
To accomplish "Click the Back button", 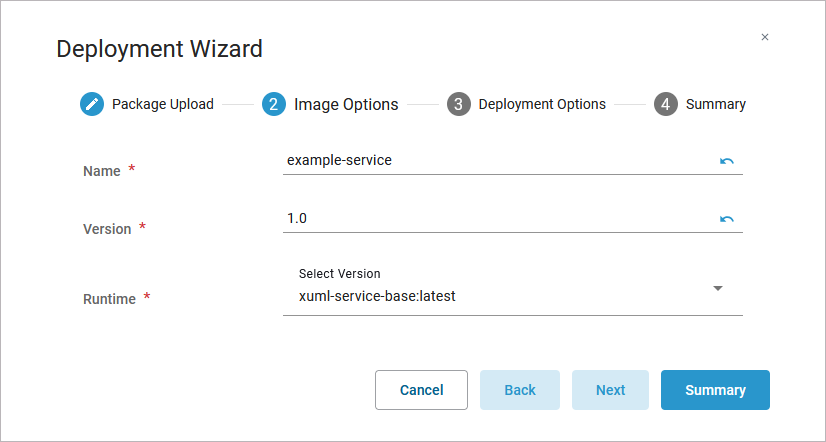I will [520, 390].
